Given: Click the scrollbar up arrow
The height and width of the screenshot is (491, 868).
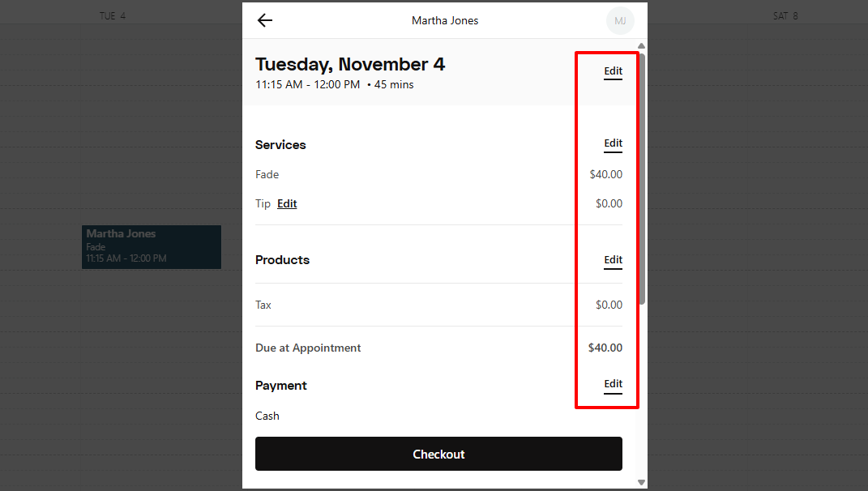Looking at the screenshot, I should (641, 46).
